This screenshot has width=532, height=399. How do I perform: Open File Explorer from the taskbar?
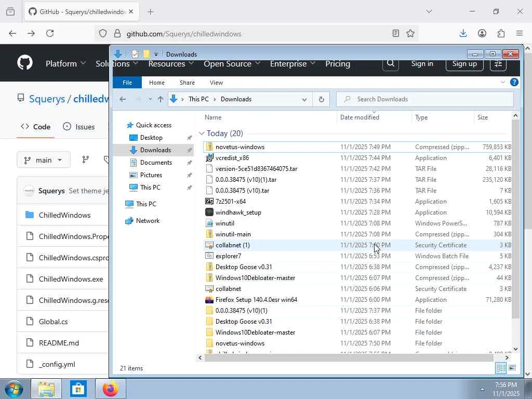tap(46, 389)
